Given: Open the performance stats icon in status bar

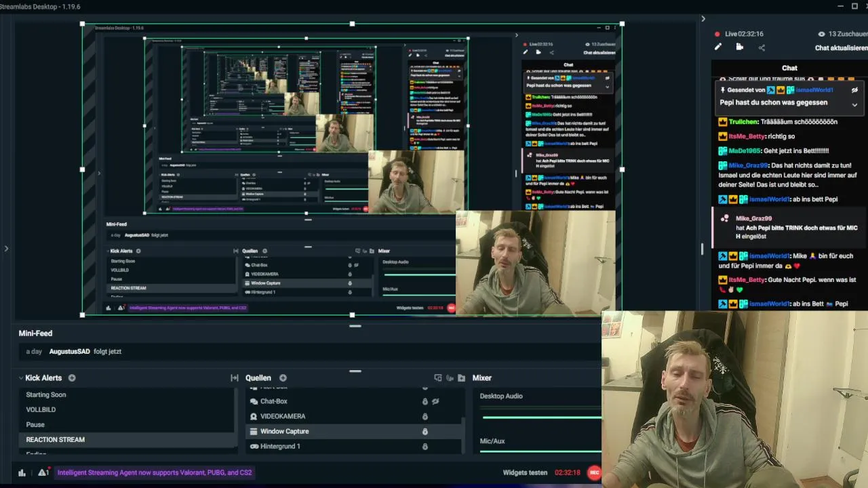Looking at the screenshot, I should [x=22, y=472].
